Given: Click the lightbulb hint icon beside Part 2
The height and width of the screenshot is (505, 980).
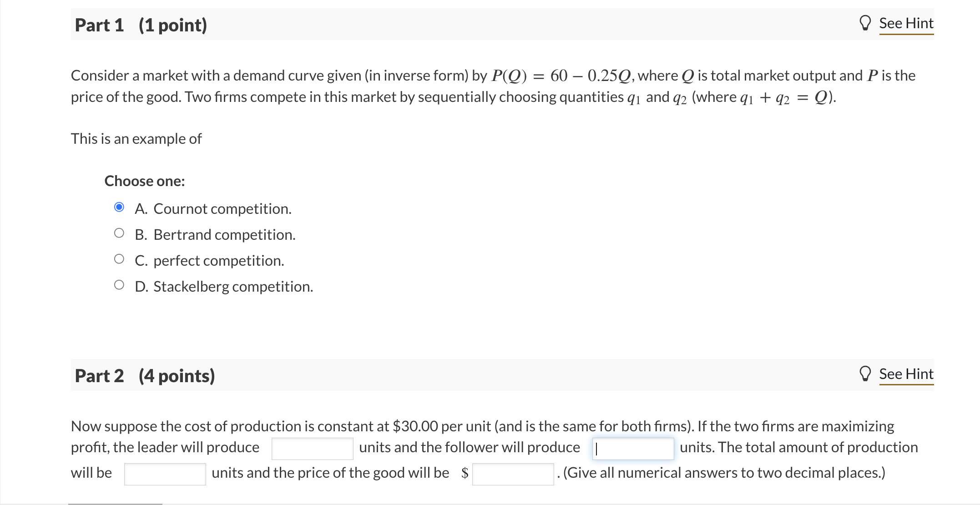Looking at the screenshot, I should (866, 374).
